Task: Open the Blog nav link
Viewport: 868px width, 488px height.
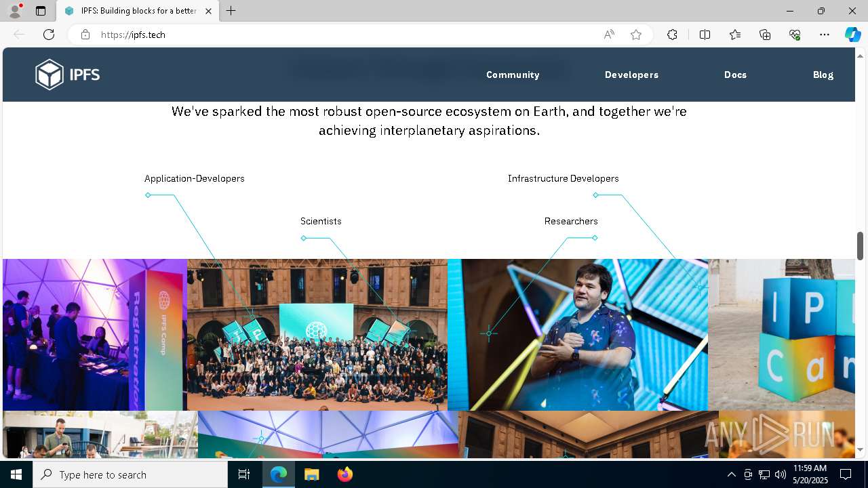Action: [x=823, y=75]
